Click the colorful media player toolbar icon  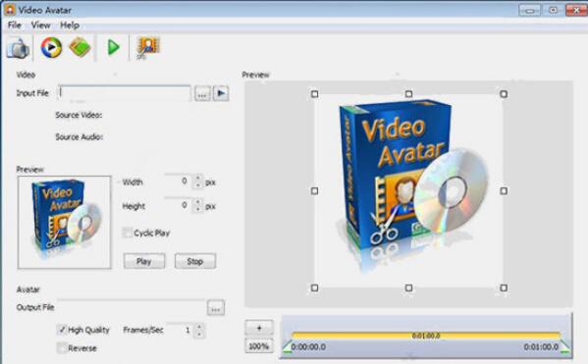51,48
